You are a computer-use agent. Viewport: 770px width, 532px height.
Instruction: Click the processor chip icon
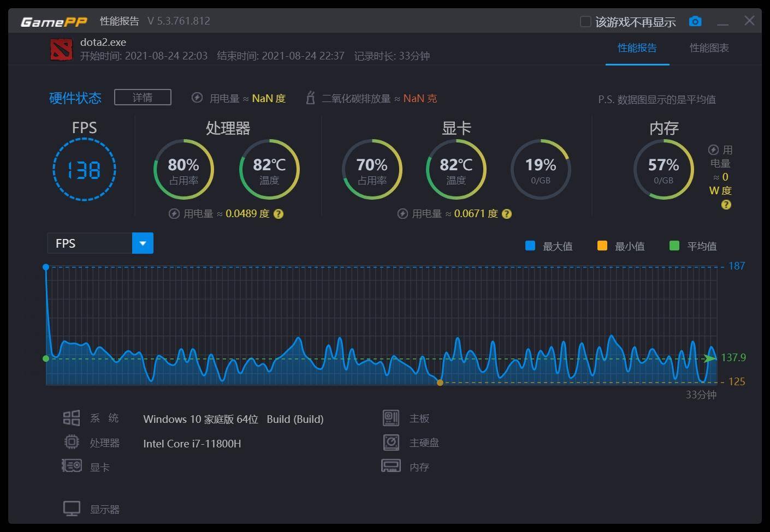[x=72, y=442]
